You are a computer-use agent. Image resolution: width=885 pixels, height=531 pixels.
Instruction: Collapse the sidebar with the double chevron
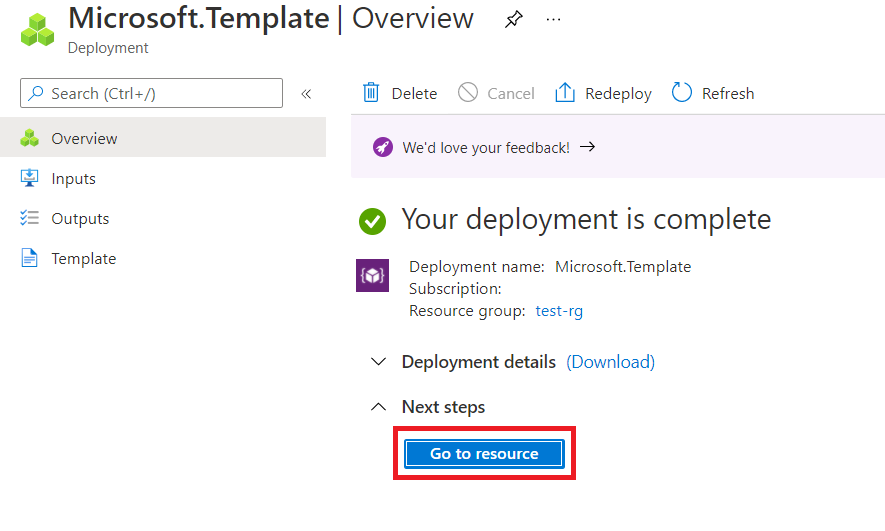coord(306,94)
